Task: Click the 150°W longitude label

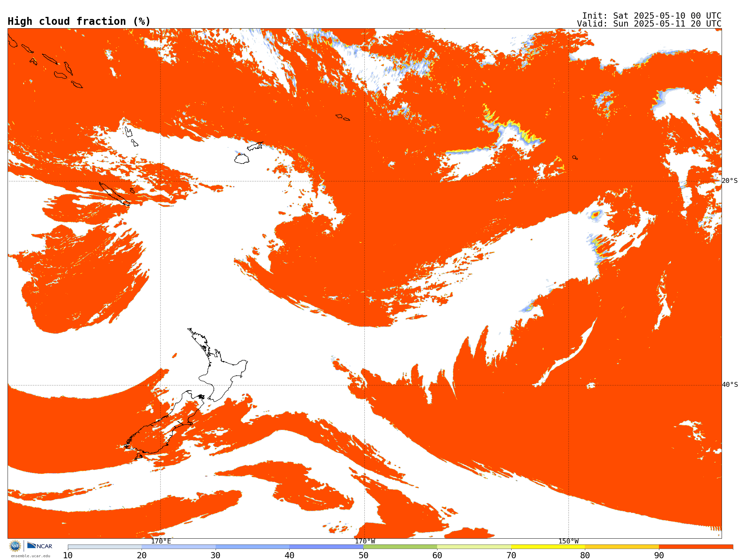Action: coord(568,541)
